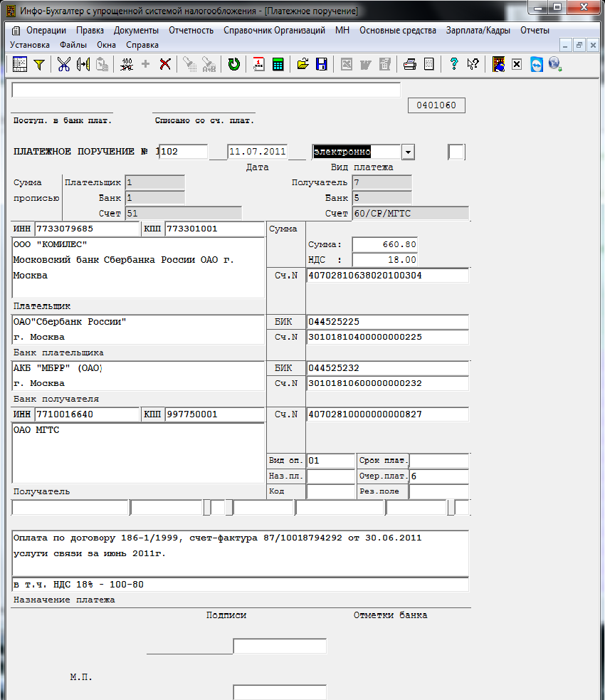Viewport: 605px width, 700px height.
Task: Click the payment order number field 102
Action: click(x=183, y=152)
